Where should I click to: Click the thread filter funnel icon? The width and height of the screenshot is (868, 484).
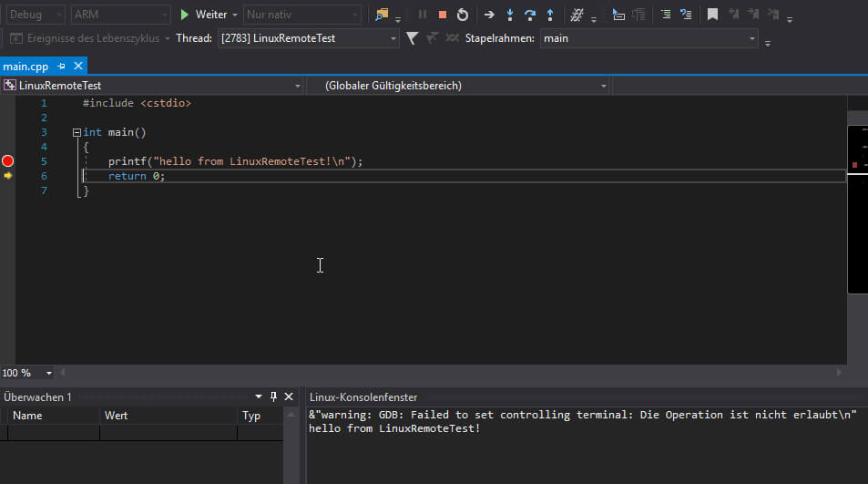(x=412, y=38)
